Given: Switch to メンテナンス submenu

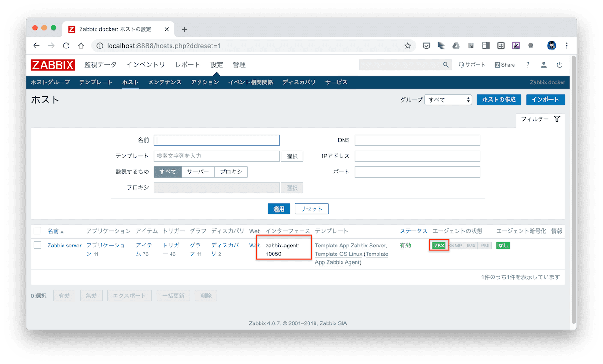Looking at the screenshot, I should [165, 82].
